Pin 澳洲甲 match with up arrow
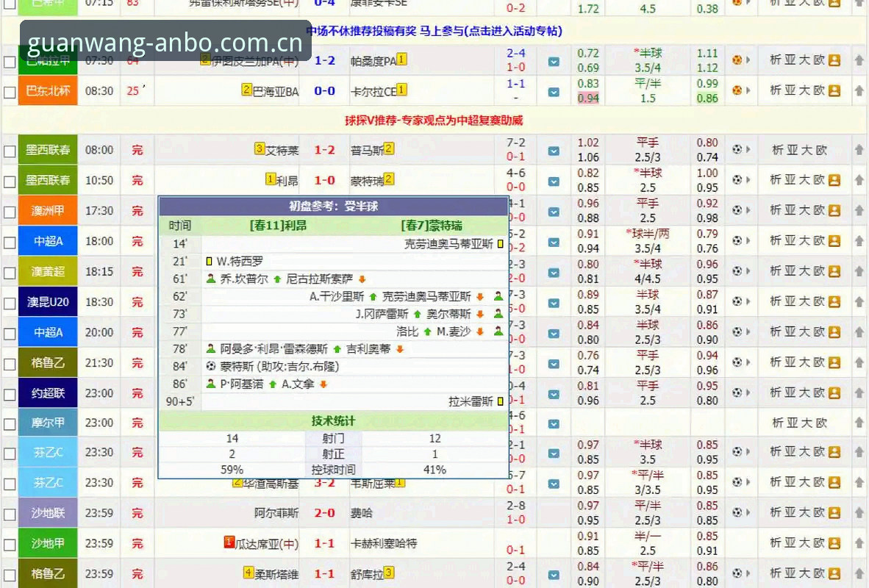The height and width of the screenshot is (588, 869). tap(859, 211)
